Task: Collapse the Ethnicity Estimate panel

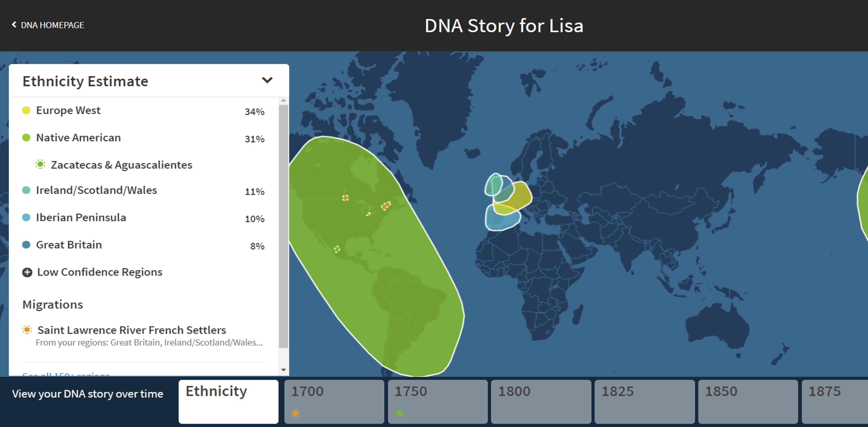Action: coord(268,80)
